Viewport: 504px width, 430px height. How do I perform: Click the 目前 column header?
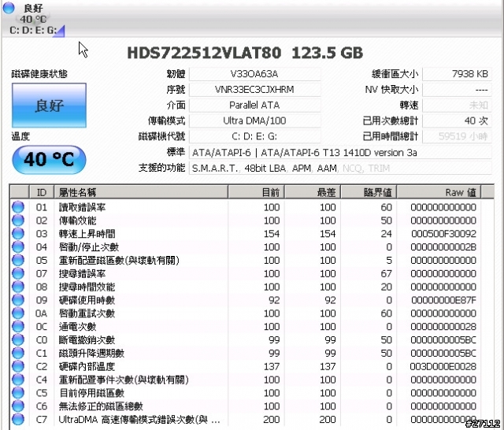[x=256, y=192]
